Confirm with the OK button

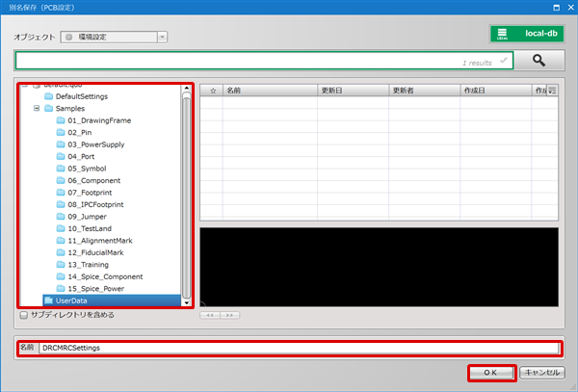tap(490, 373)
